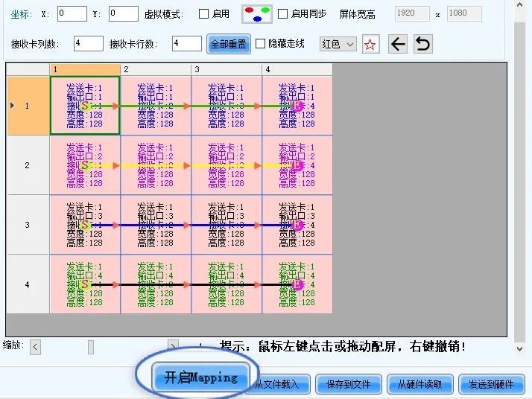Click the 接收卡列数 input field
The height and width of the screenshot is (399, 532).
pos(89,44)
